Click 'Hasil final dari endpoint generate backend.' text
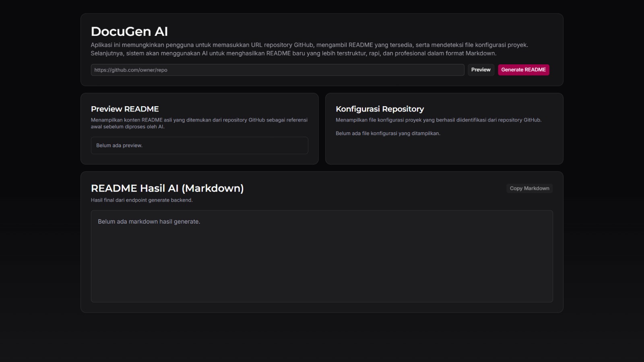 [142, 200]
